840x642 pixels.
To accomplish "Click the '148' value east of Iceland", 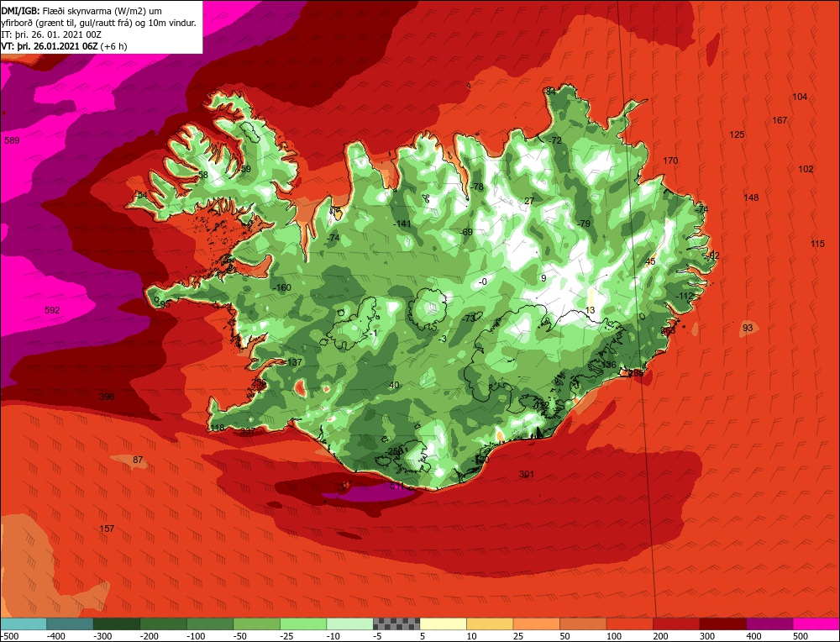I will point(751,197).
